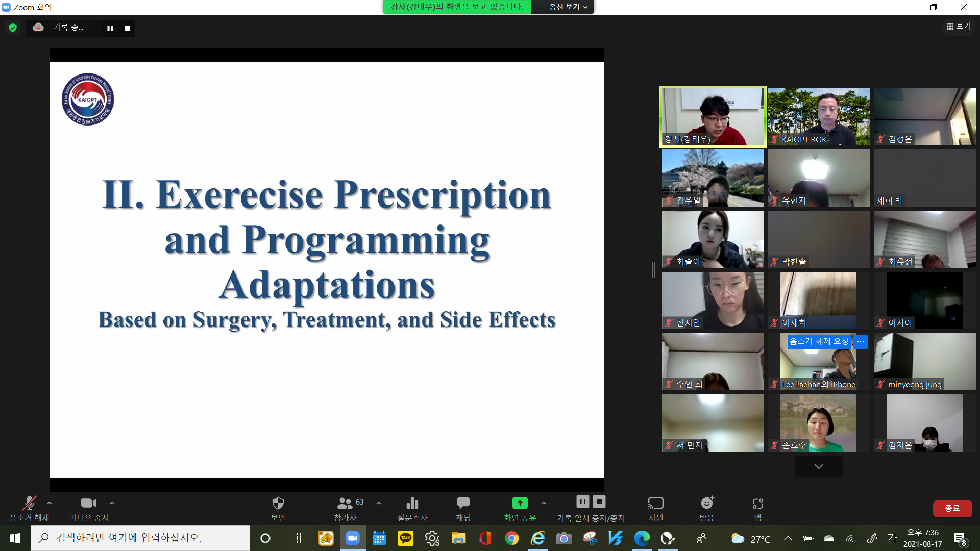980x551 pixels.
Task: Open Cortana circle icon on taskbar
Action: [265, 538]
